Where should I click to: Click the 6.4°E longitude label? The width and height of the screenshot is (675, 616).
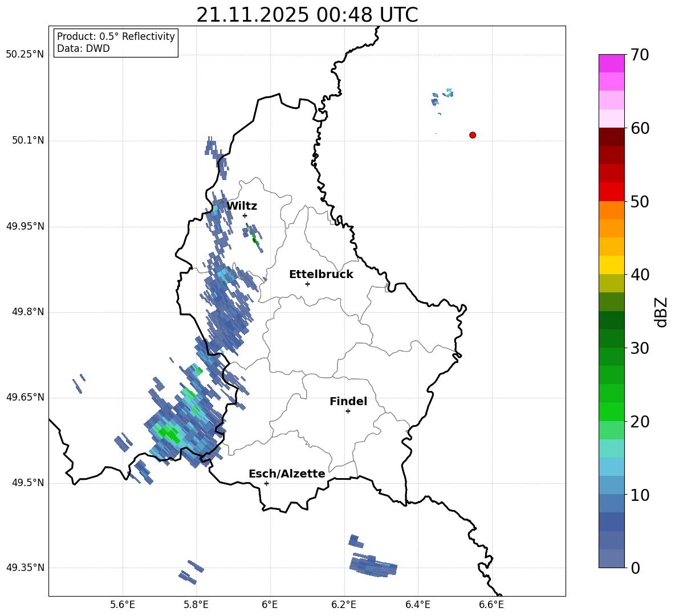point(417,605)
